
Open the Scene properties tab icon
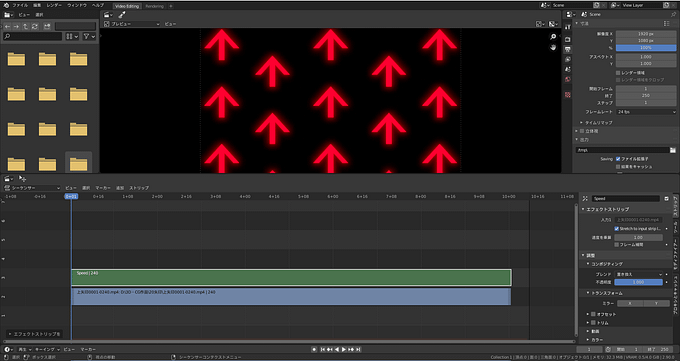click(x=568, y=69)
